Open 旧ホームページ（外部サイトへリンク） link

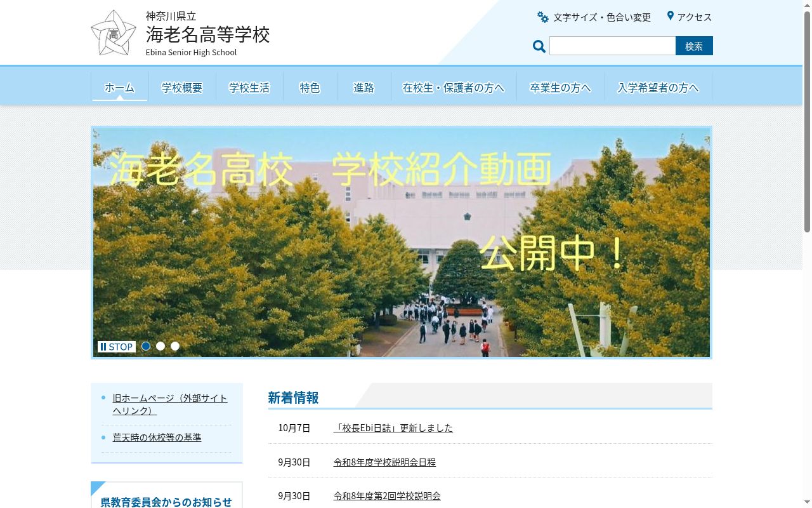(x=170, y=404)
